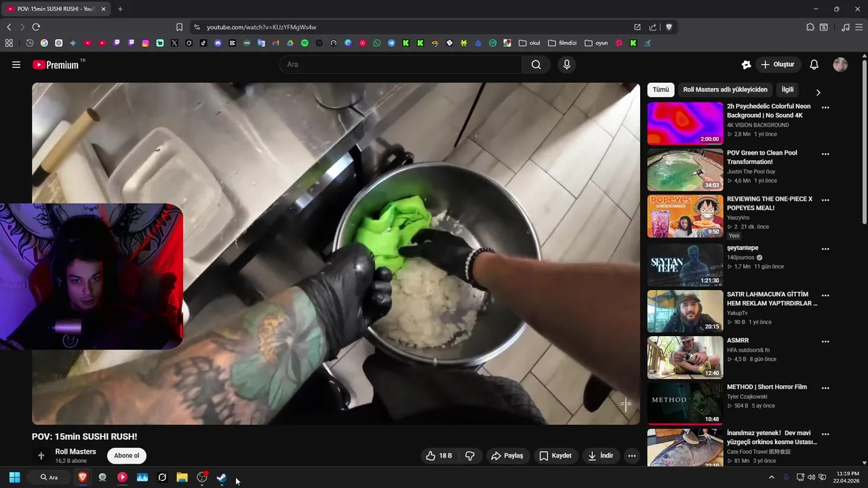Open the YouTube guide hamburger menu

point(16,64)
